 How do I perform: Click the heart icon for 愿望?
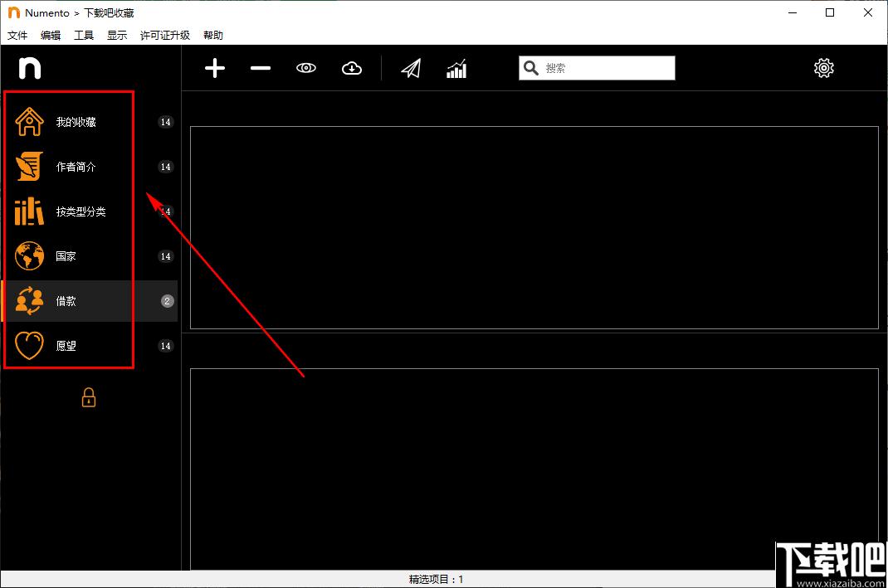[29, 346]
